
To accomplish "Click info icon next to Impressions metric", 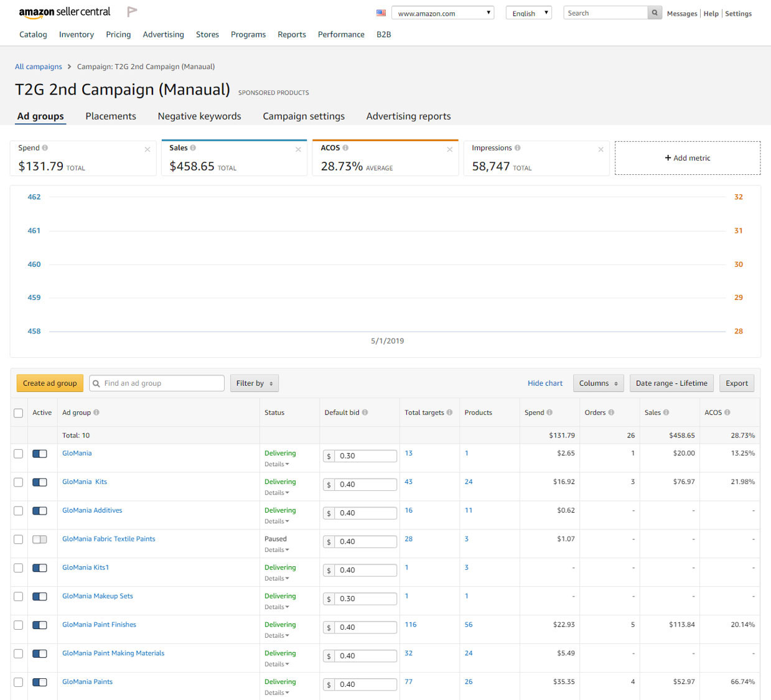I will [x=518, y=148].
